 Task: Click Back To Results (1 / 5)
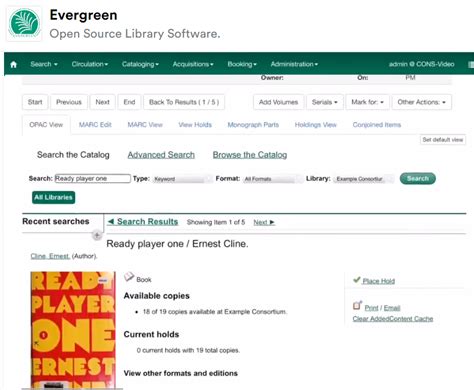pos(184,102)
